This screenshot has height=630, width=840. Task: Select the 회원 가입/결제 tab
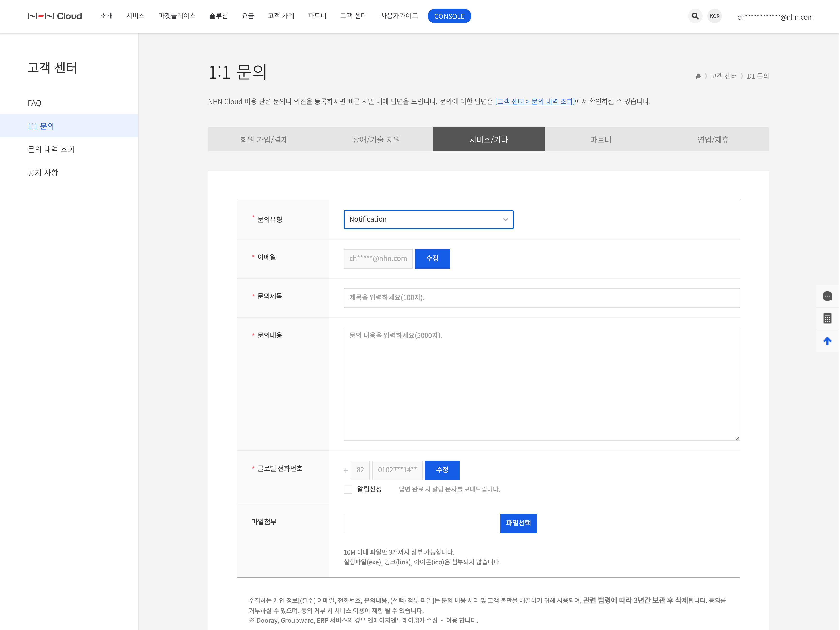tap(264, 140)
